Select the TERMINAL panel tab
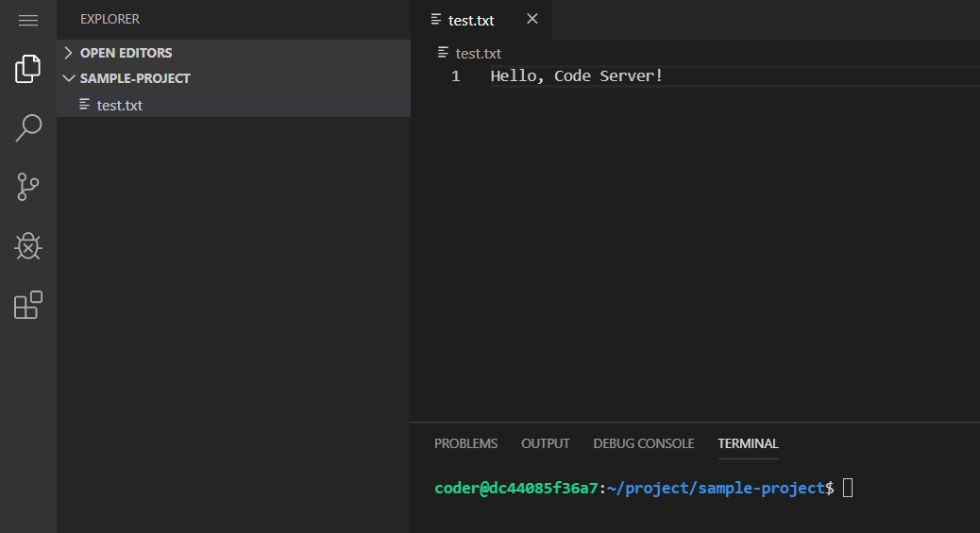This screenshot has height=533, width=980. (748, 443)
